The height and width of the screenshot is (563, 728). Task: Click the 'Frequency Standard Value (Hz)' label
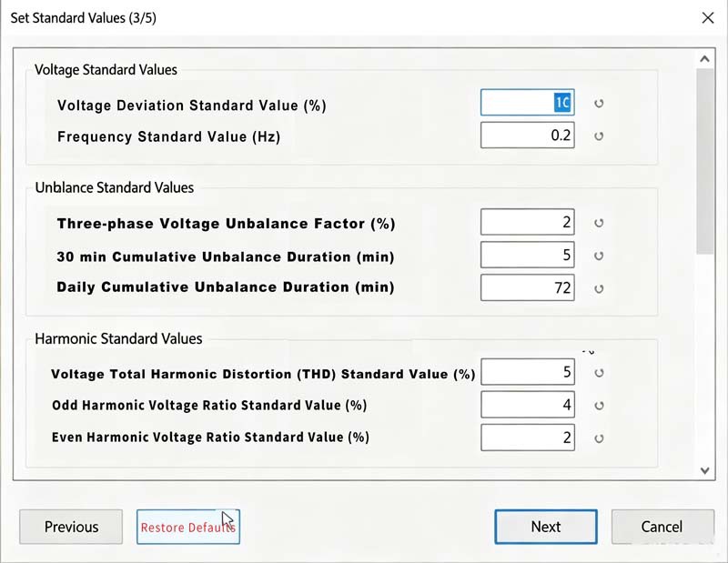tap(169, 137)
